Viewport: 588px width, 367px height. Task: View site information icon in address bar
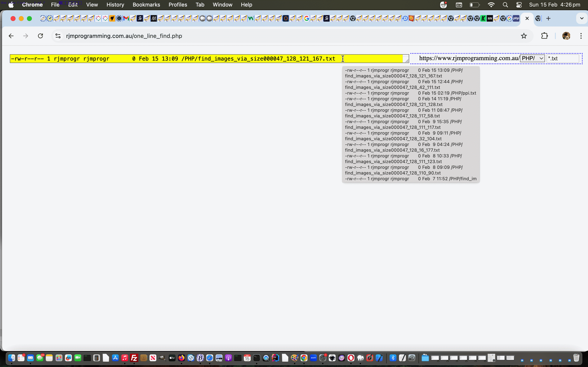58,36
